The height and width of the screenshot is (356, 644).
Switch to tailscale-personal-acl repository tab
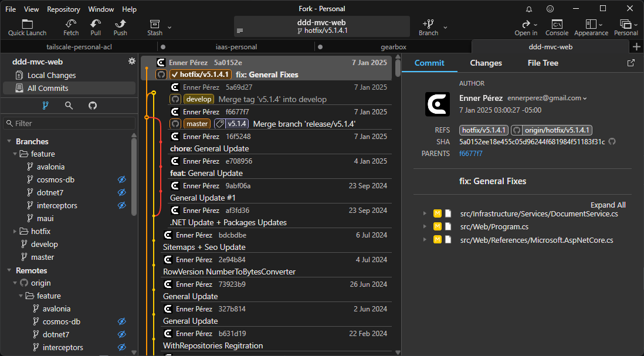(x=79, y=47)
